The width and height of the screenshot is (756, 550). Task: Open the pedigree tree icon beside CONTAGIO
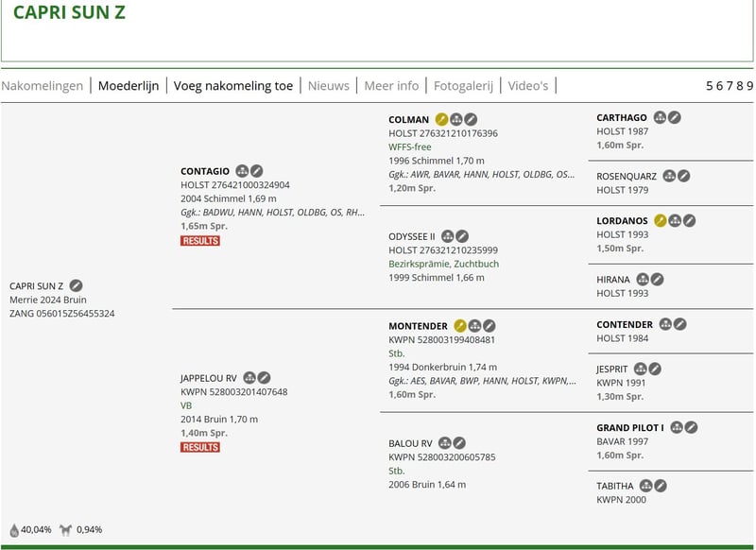242,171
